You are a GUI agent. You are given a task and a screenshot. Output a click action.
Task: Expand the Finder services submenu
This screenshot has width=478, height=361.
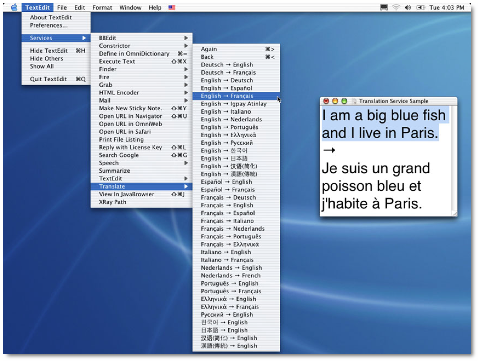(x=141, y=69)
